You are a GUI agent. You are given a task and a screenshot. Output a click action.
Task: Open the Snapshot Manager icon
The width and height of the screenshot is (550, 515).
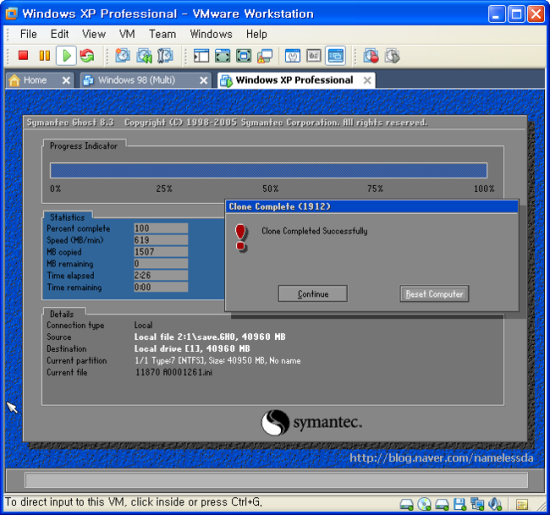tap(165, 55)
